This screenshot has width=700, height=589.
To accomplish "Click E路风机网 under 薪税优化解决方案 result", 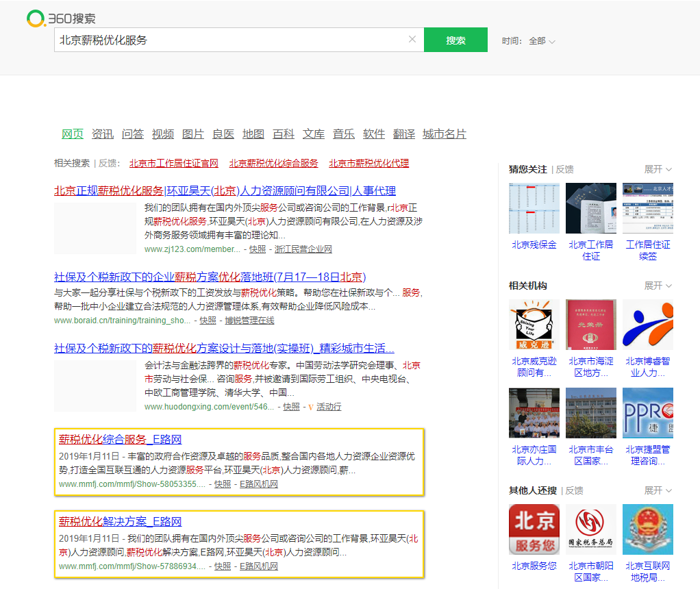I will tap(259, 566).
